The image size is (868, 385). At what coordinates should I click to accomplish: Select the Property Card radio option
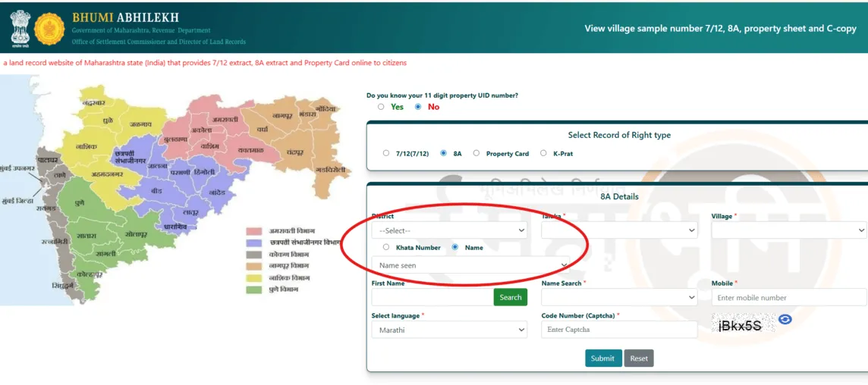pyautogui.click(x=476, y=153)
